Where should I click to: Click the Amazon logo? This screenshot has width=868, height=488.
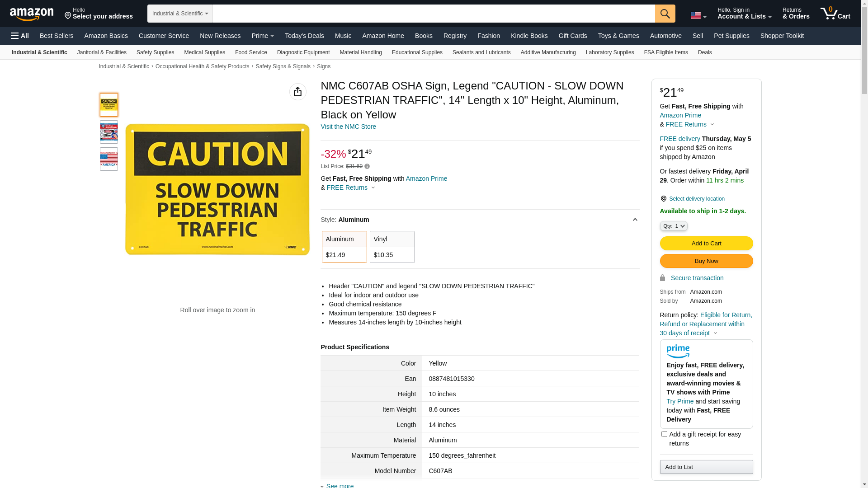point(32,14)
